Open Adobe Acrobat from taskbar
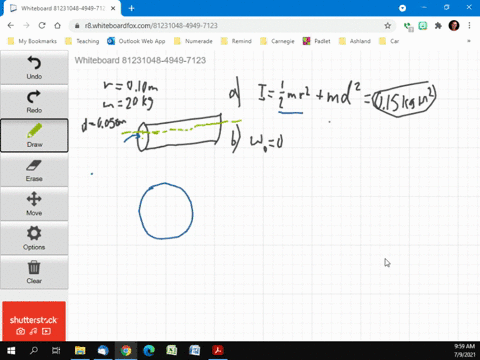The image size is (480, 360). pos(218,351)
